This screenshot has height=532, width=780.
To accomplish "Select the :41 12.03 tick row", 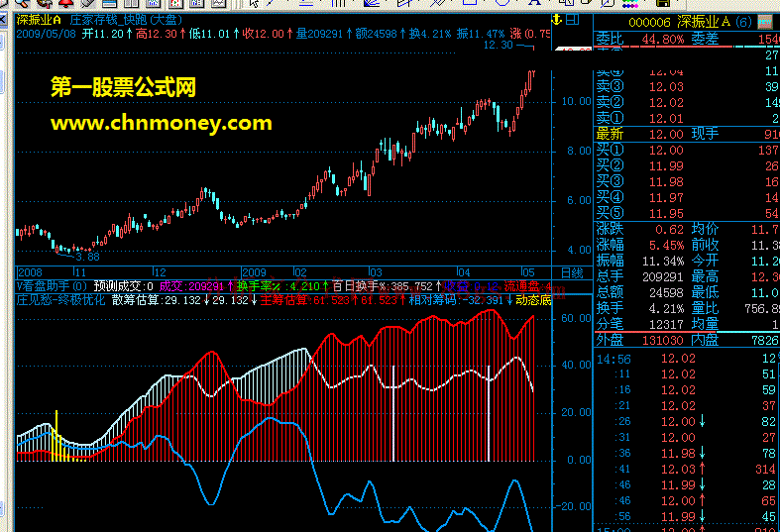I will point(687,470).
